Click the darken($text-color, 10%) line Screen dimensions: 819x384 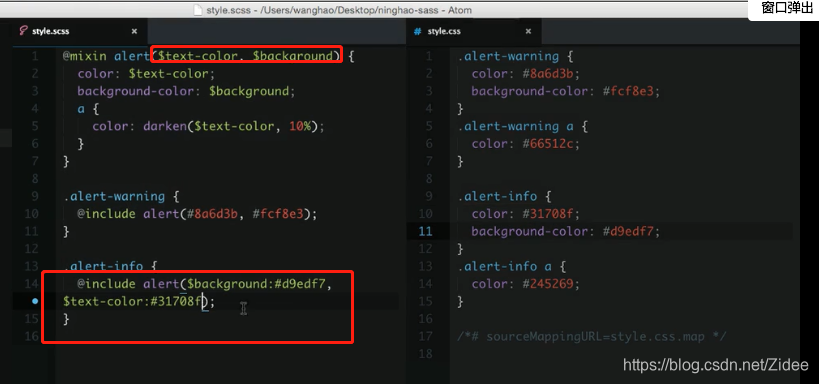click(x=208, y=126)
